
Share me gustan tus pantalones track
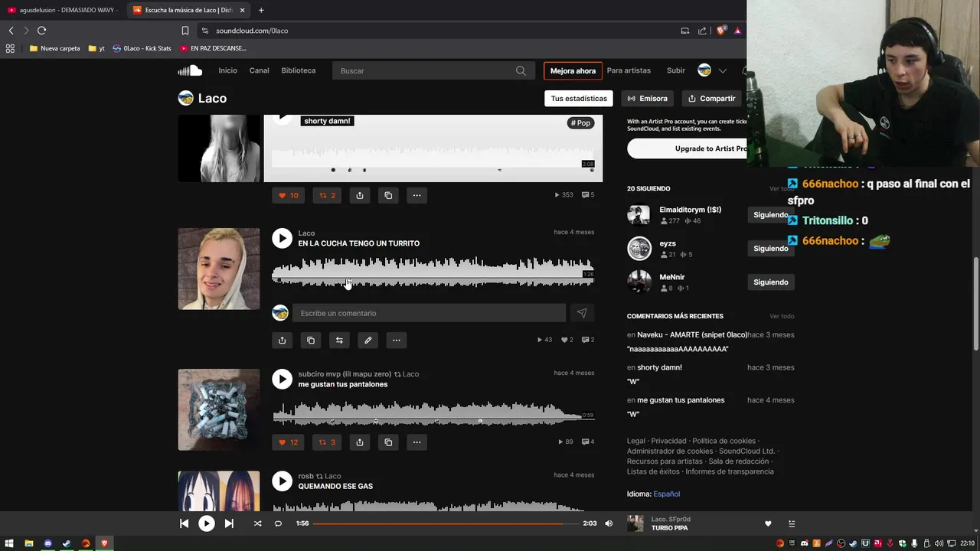tap(359, 442)
